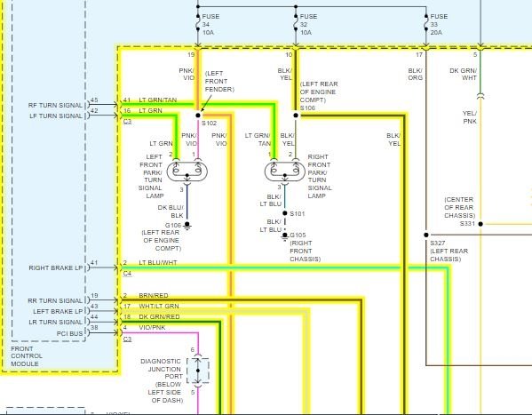This screenshot has height=415, width=532.
Task: Click the 'LR TURN SIGNAL' label
Action: pyautogui.click(x=56, y=323)
